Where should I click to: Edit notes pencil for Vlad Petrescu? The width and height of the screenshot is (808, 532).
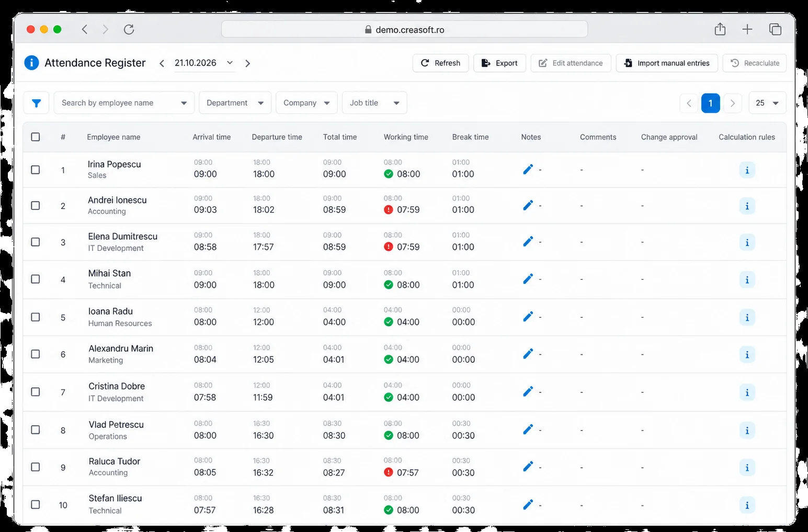tap(528, 430)
